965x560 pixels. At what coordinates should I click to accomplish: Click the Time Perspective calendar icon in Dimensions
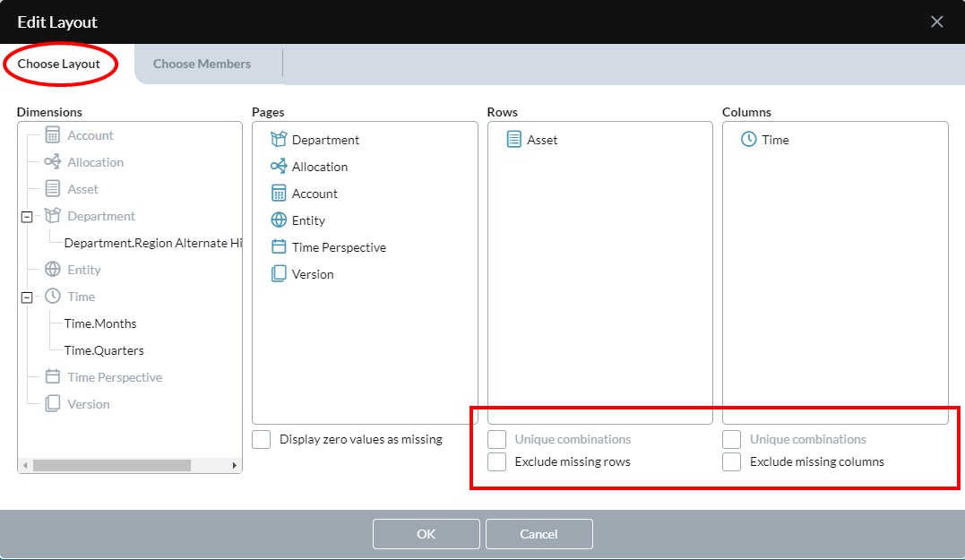pos(53,376)
